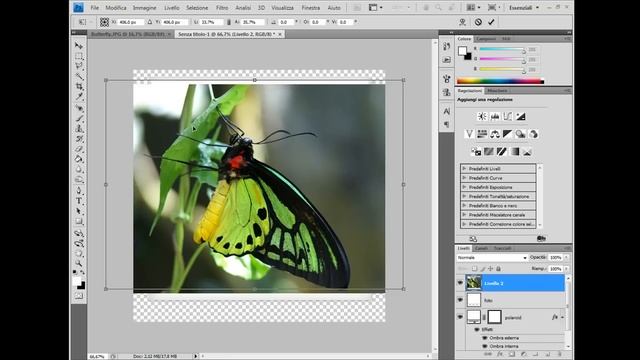Select the Eraser tool
The image size is (640, 360).
coord(79,149)
